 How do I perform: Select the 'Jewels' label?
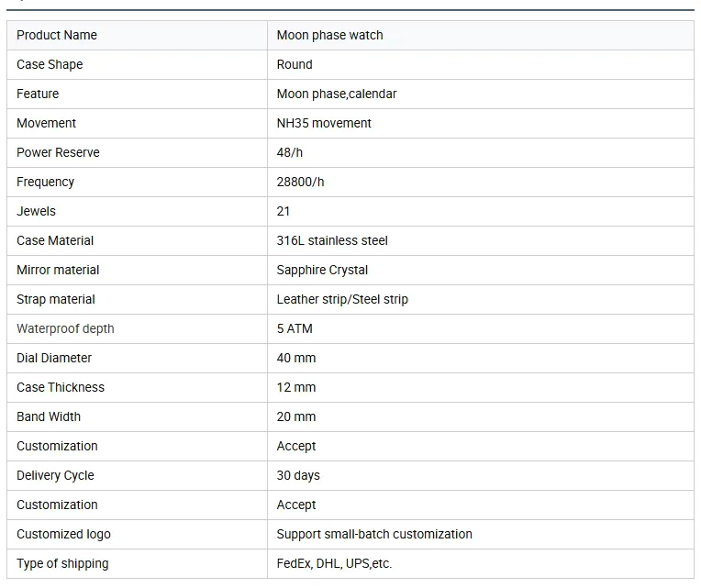(36, 211)
